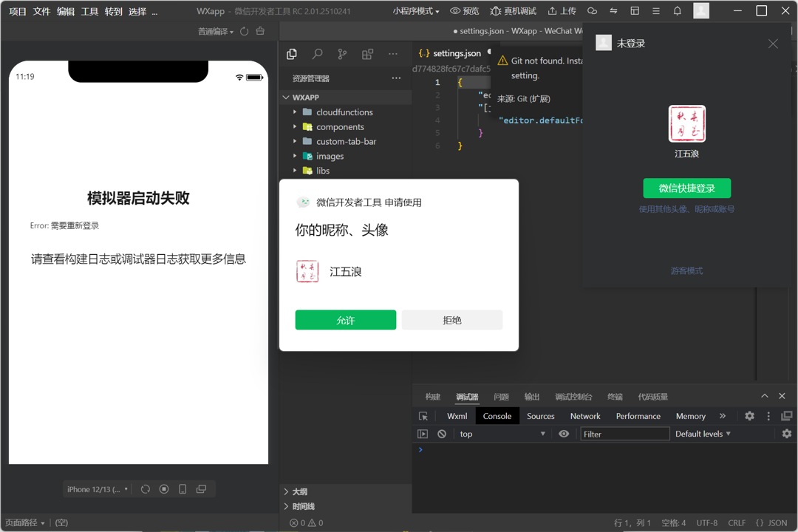798x532 pixels.
Task: Open the Default levels dropdown
Action: pos(703,434)
